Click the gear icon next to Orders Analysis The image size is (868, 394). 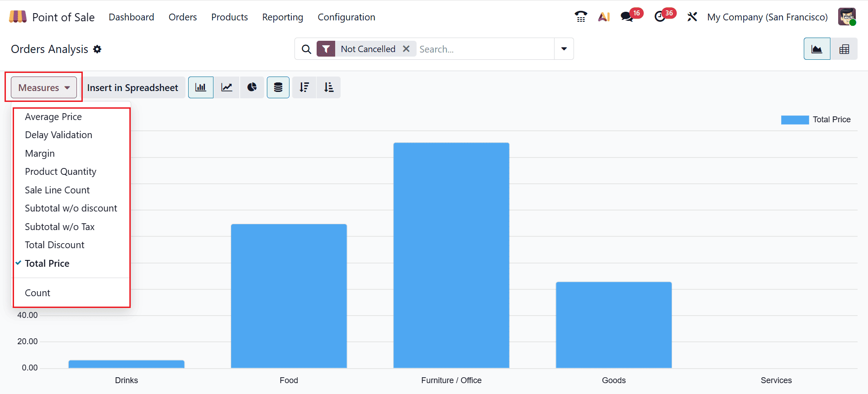97,49
